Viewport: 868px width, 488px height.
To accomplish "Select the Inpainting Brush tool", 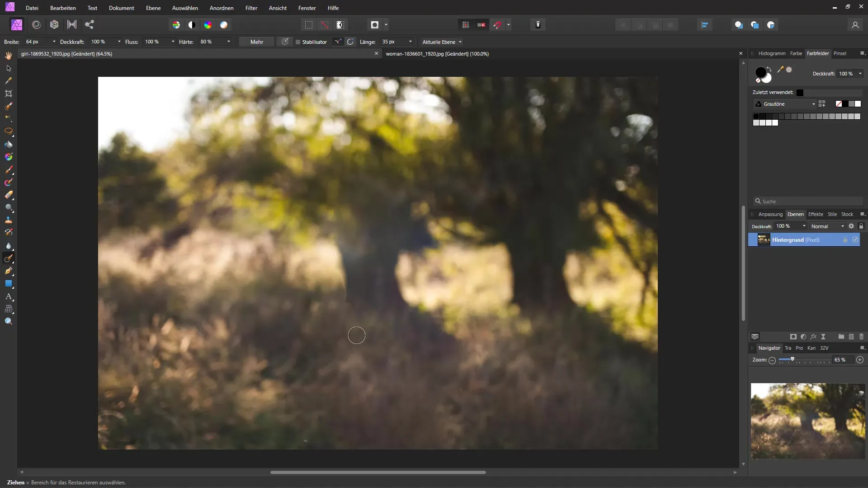I will click(x=9, y=258).
